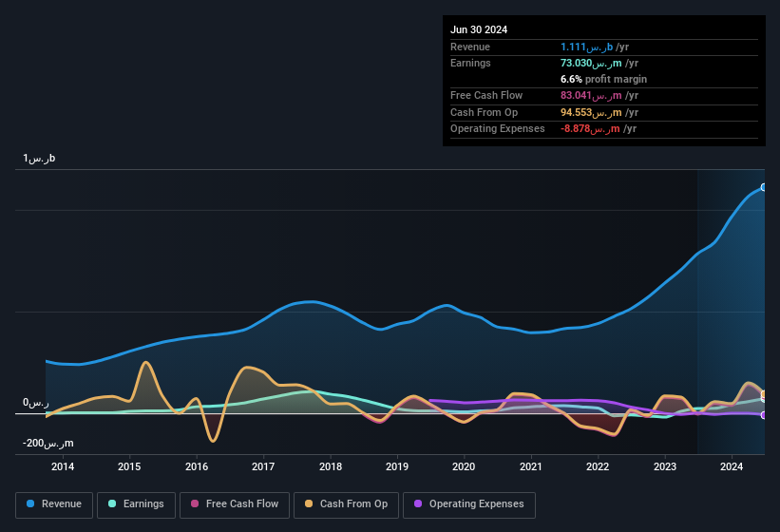
Task: Click the Cash From Op legend button
Action: coord(345,504)
